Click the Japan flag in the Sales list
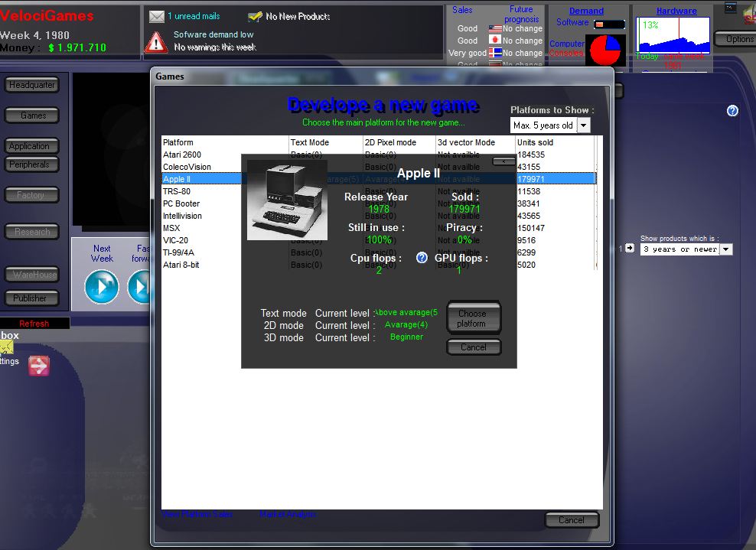The image size is (756, 550). pyautogui.click(x=495, y=40)
